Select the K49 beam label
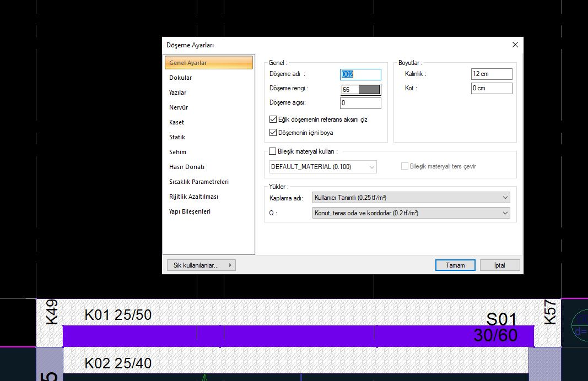This screenshot has height=381, width=588. 52,312
